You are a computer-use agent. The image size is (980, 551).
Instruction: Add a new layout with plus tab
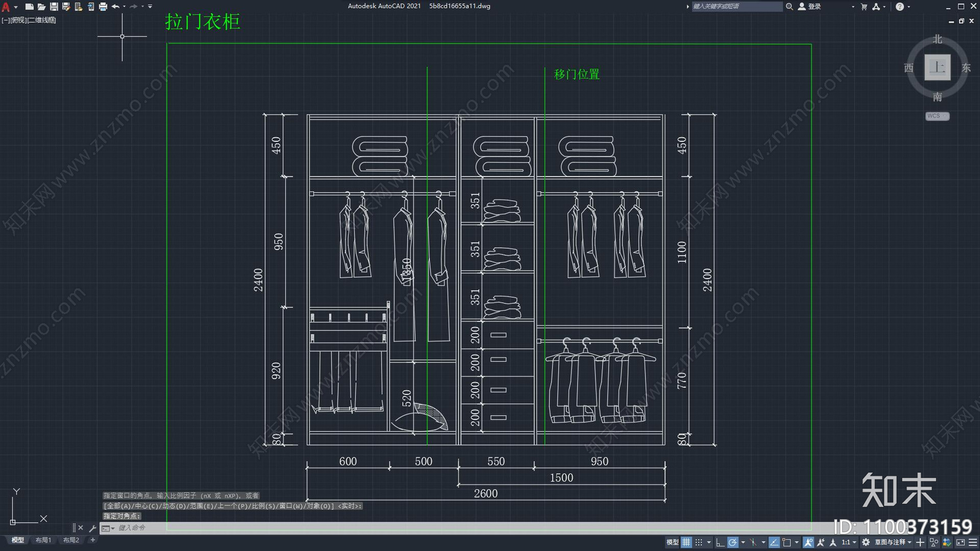[92, 540]
